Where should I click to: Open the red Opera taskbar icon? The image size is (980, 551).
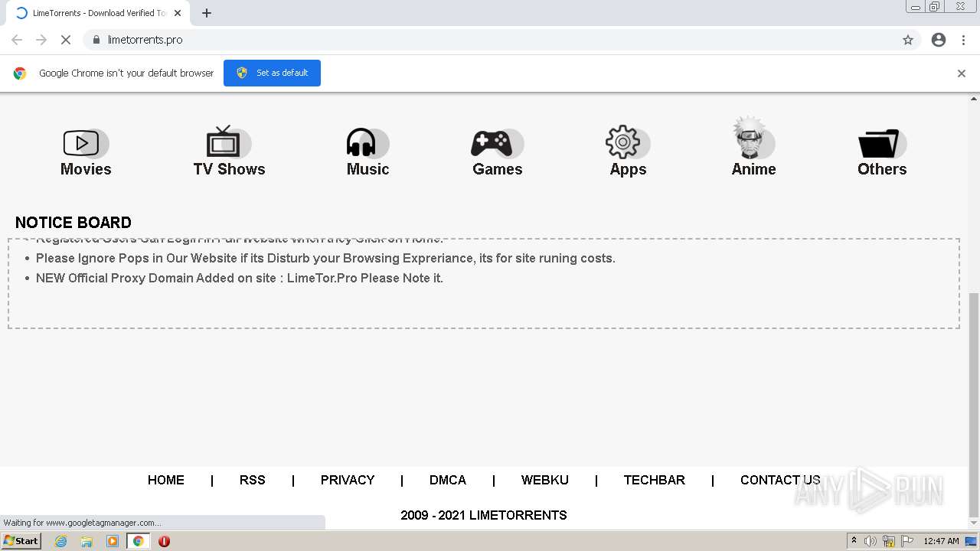(164, 541)
